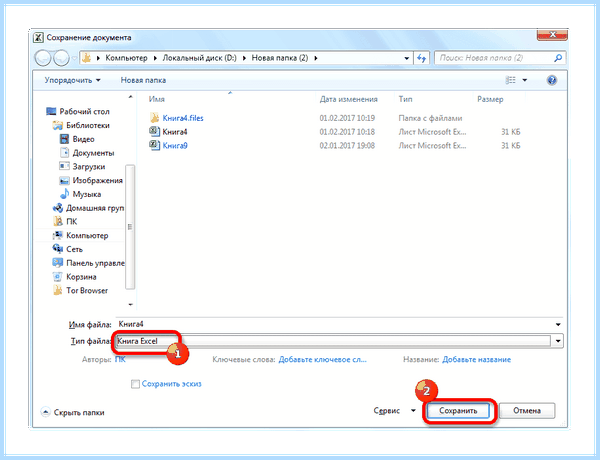Click the Отмена button
This screenshot has width=600, height=460.
click(x=527, y=411)
